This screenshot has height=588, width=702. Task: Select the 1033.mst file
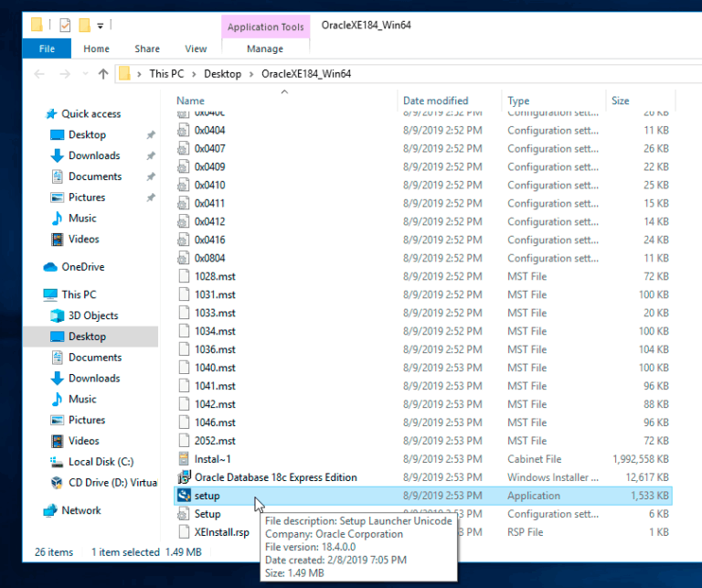pos(215,313)
